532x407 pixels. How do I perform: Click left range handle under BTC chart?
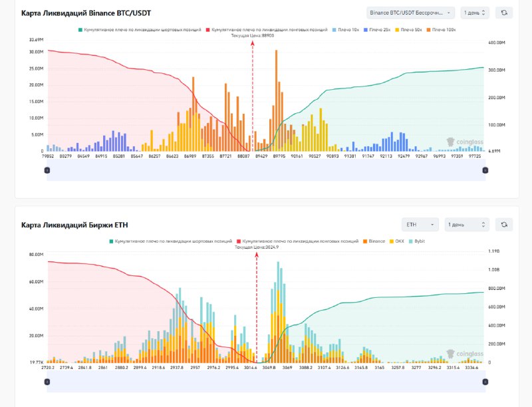pyautogui.click(x=47, y=170)
